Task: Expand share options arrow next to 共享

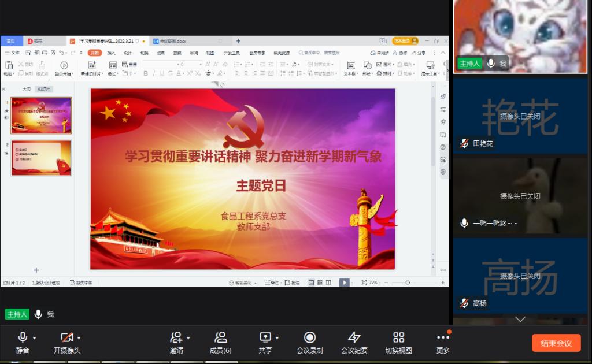Action: click(277, 337)
